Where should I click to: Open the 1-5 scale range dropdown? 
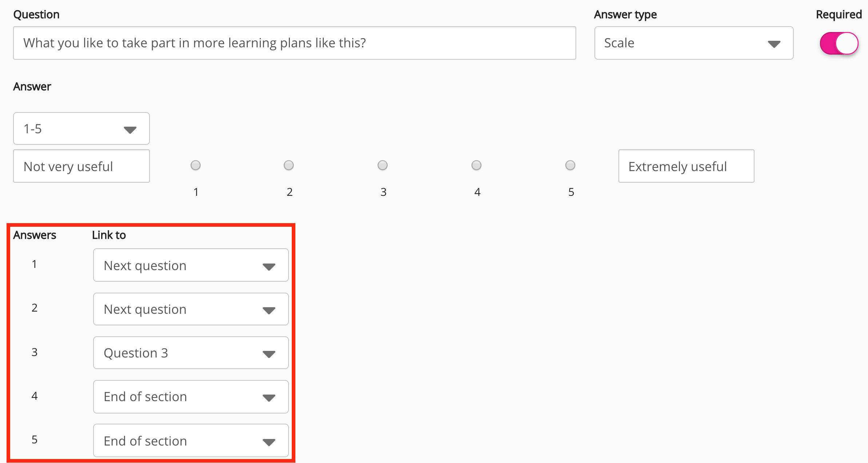click(x=81, y=128)
